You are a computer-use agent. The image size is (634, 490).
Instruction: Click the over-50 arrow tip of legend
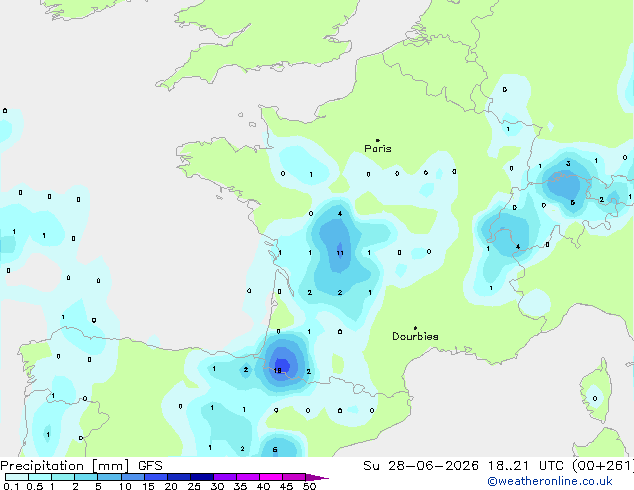pos(317,477)
